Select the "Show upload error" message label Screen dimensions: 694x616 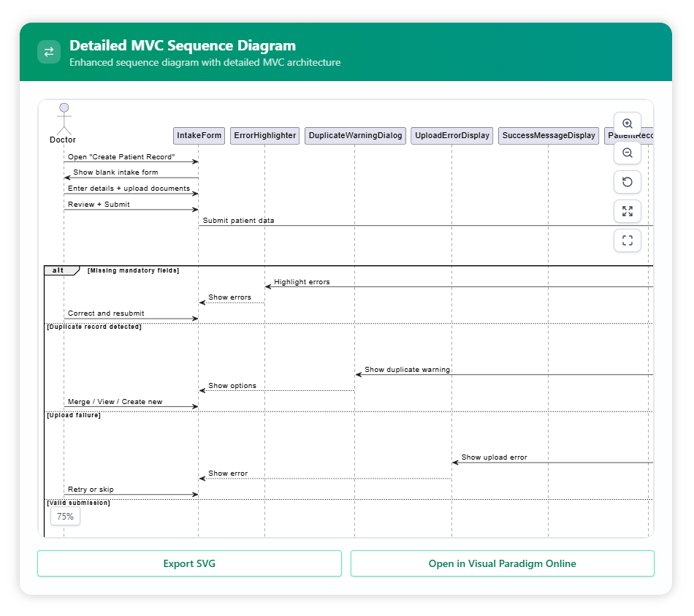494,457
